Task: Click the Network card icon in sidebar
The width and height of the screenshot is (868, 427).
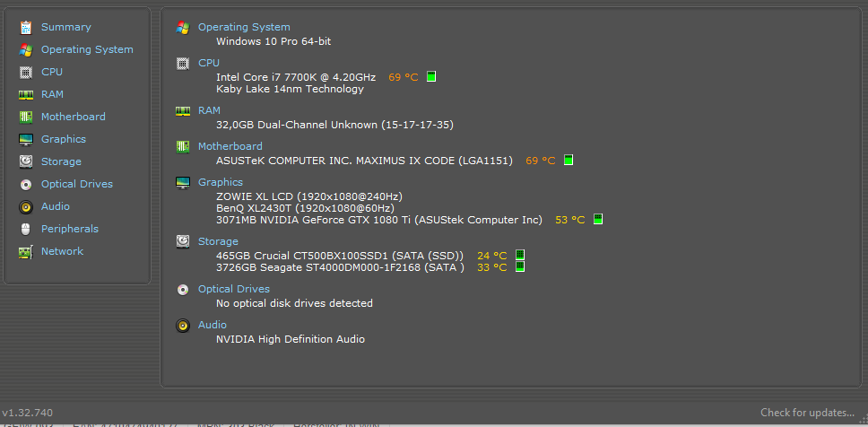Action: coord(25,251)
